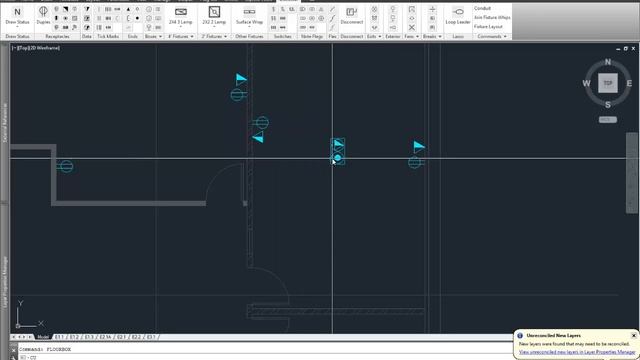The height and width of the screenshot is (360, 640).
Task: Click the bottom icon in Data panel
Action: click(87, 27)
